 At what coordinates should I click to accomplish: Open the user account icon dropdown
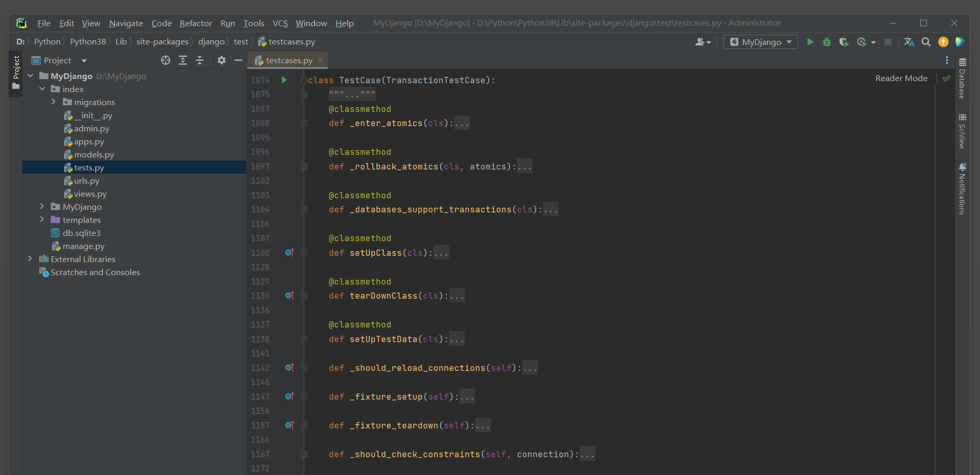[x=703, y=42]
